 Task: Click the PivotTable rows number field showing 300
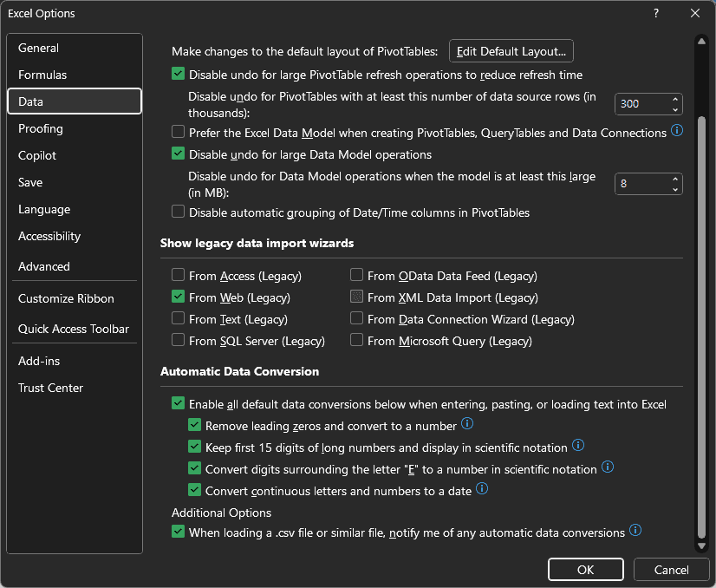coord(642,104)
